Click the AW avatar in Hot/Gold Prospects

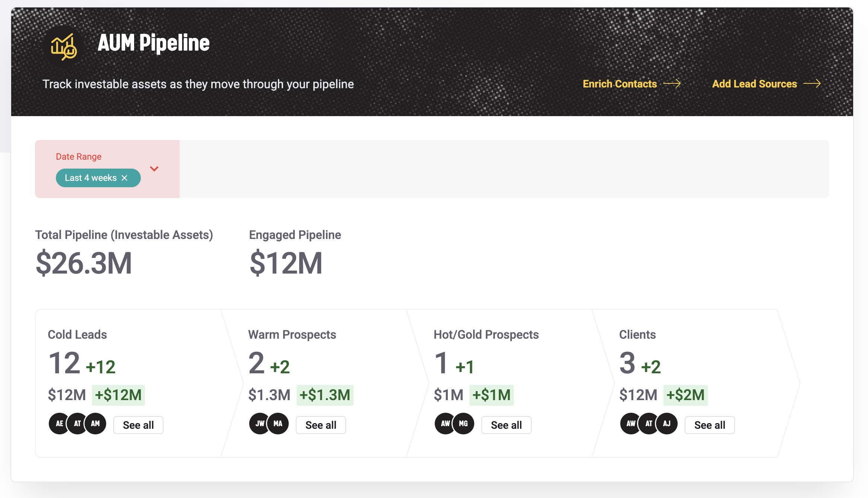pyautogui.click(x=444, y=424)
